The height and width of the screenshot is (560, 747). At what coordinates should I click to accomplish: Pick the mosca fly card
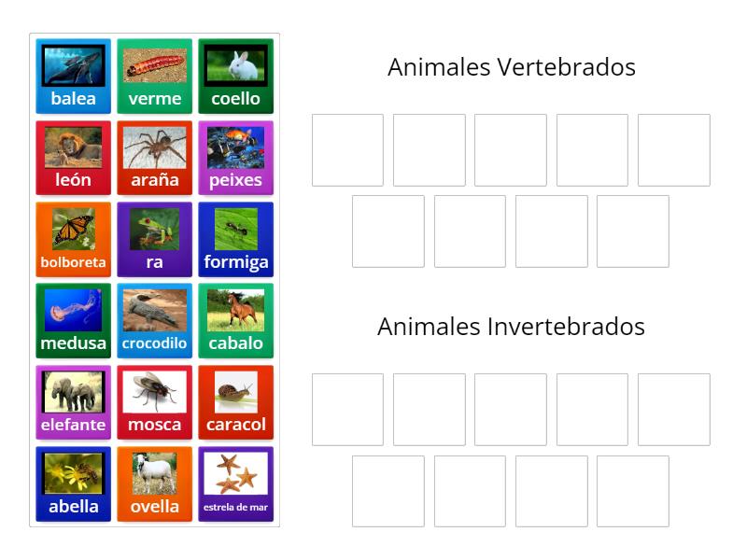coord(155,402)
